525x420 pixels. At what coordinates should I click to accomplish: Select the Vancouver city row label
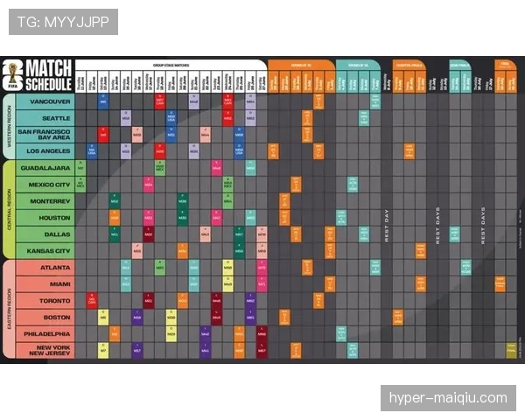tap(45, 101)
